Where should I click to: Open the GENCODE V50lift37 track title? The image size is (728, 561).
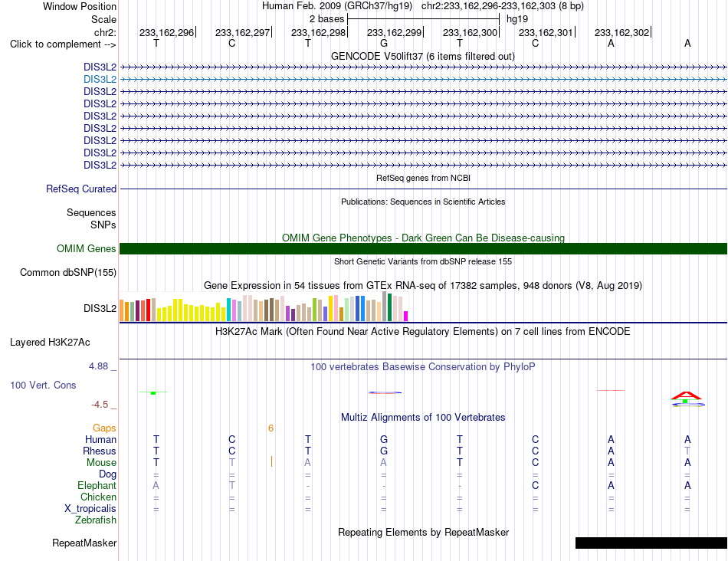(x=423, y=56)
